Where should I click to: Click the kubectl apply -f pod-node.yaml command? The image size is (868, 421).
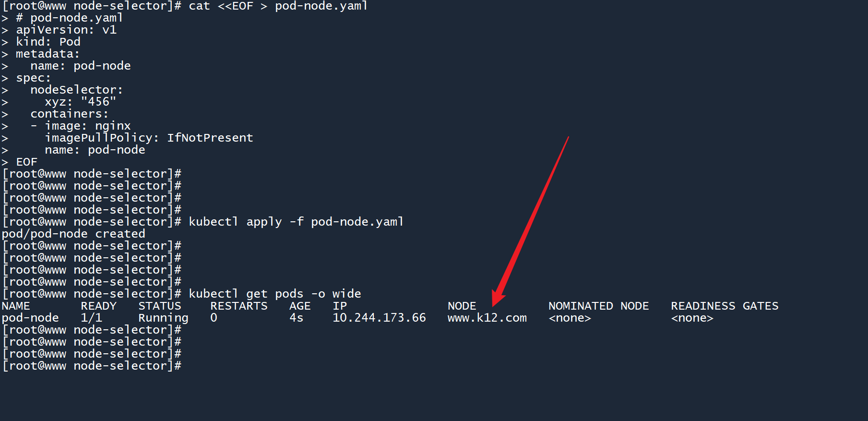pos(296,222)
